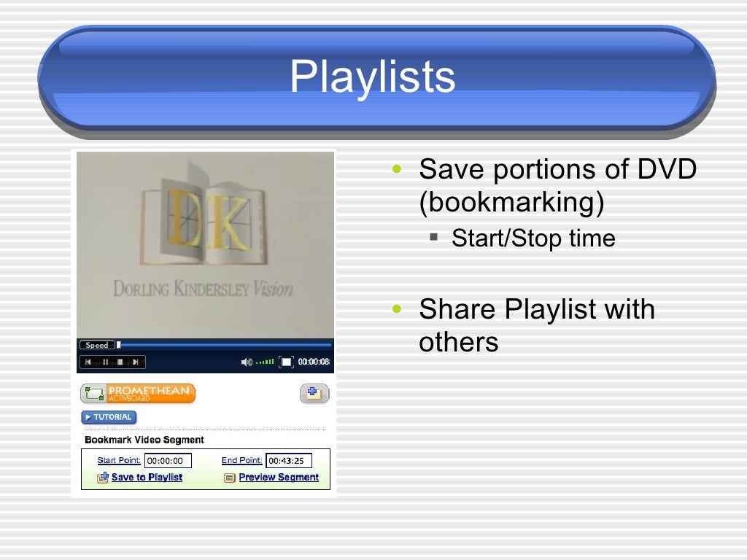
Task: Click the add-to-folder icon button
Action: [314, 393]
